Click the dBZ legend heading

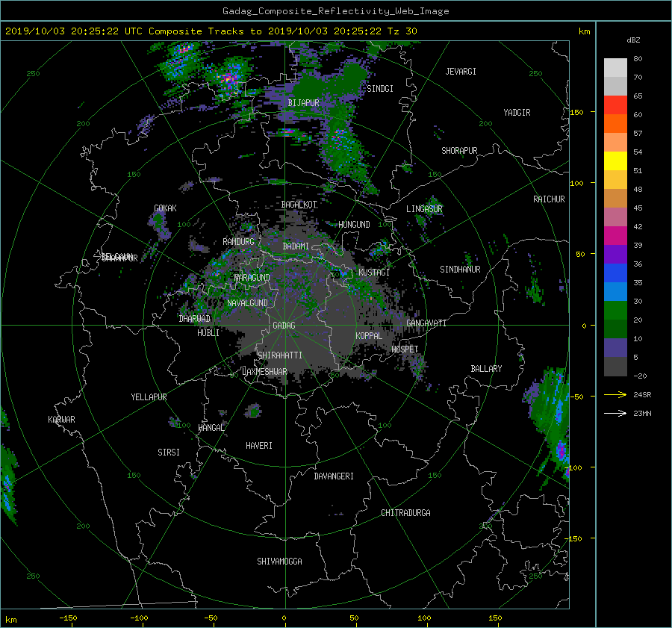(633, 40)
